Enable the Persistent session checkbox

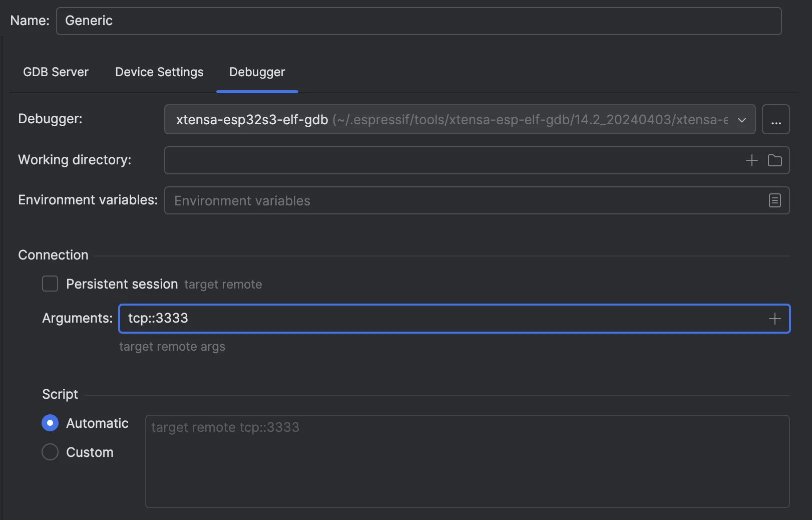tap(50, 284)
